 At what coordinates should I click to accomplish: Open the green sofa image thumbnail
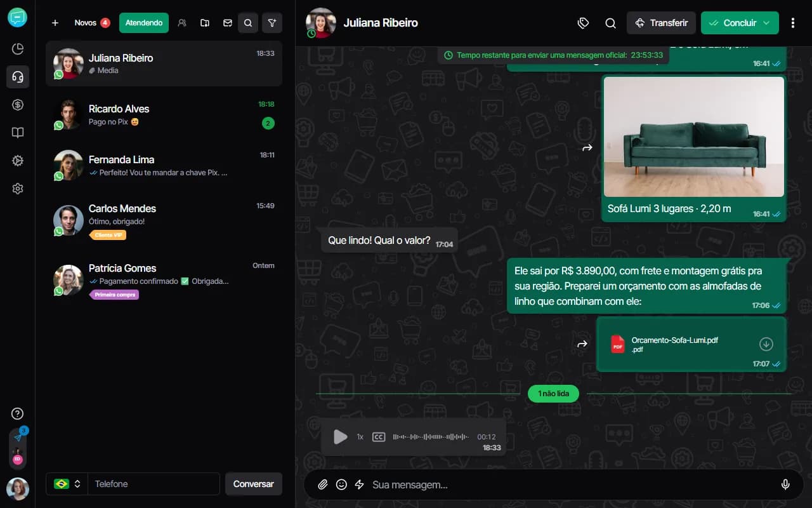click(694, 137)
